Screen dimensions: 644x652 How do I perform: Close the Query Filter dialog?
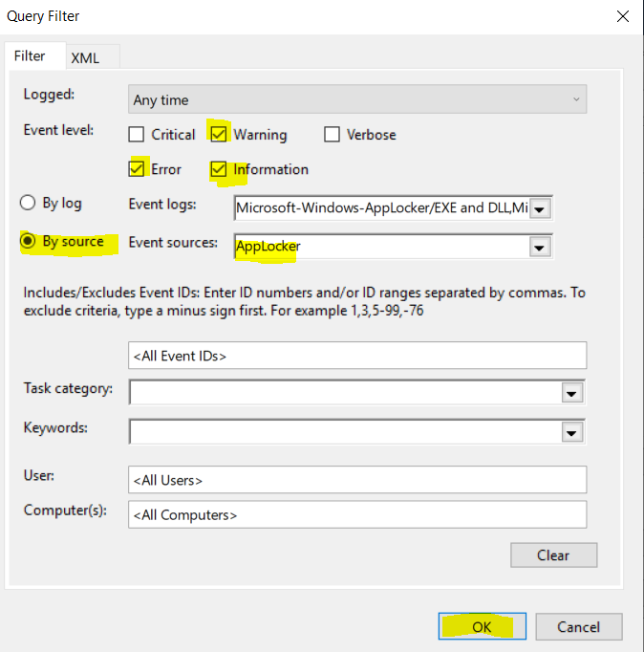coord(623,16)
